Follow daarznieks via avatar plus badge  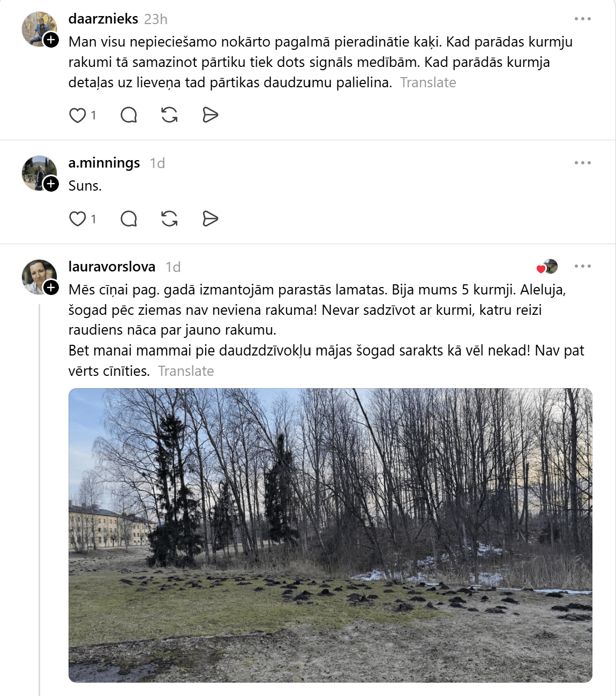coord(51,40)
